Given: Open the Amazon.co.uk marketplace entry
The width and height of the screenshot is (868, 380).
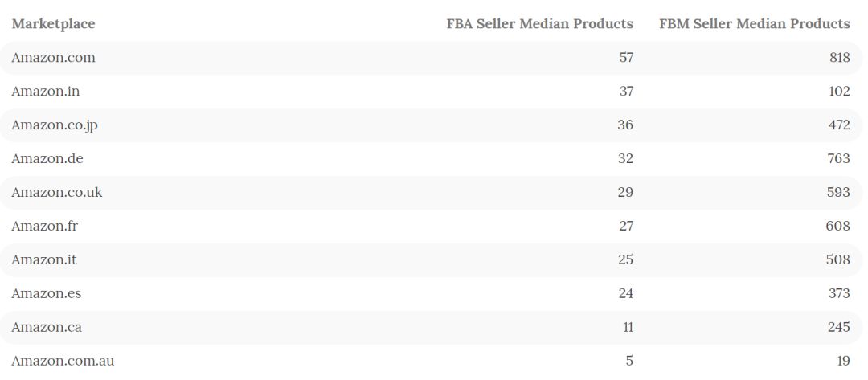Looking at the screenshot, I should pyautogui.click(x=56, y=193).
